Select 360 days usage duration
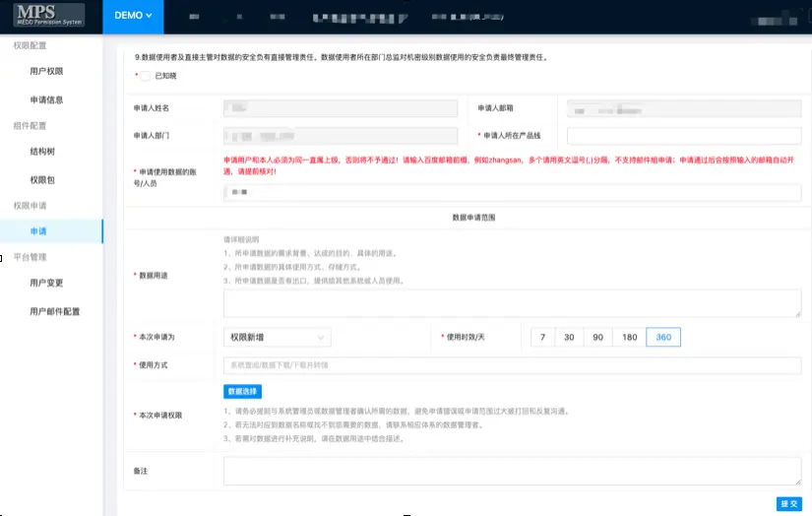 663,337
